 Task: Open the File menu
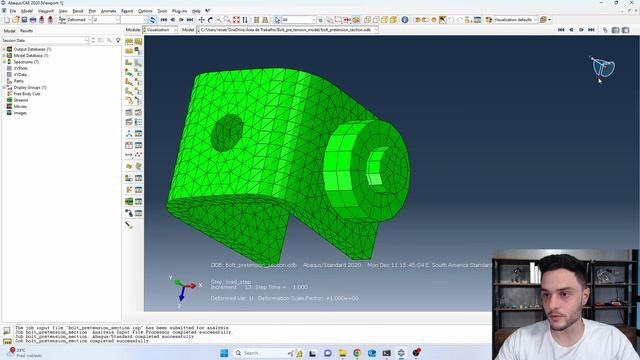point(13,11)
